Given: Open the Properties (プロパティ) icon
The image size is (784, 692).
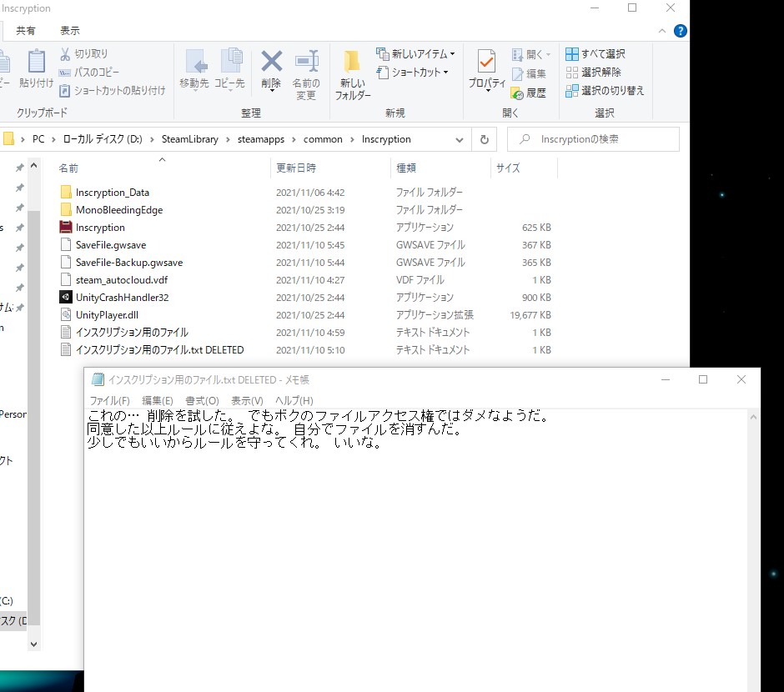Looking at the screenshot, I should 486,62.
